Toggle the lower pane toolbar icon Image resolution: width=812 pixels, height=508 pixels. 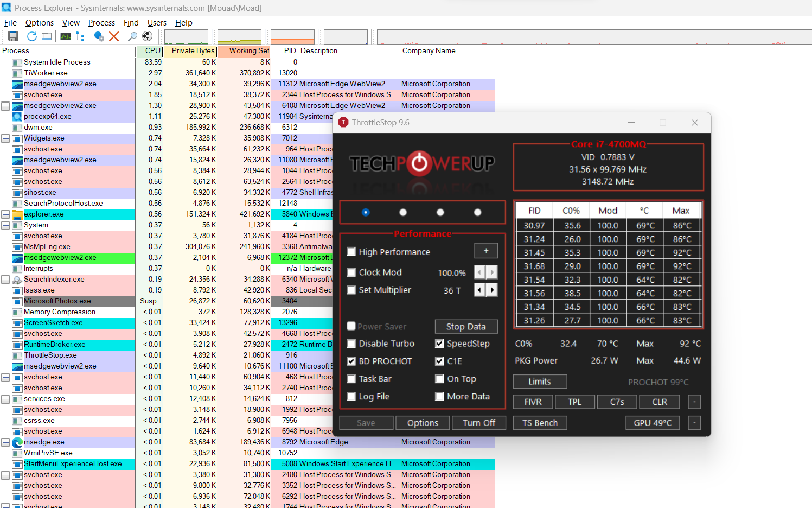click(x=47, y=36)
